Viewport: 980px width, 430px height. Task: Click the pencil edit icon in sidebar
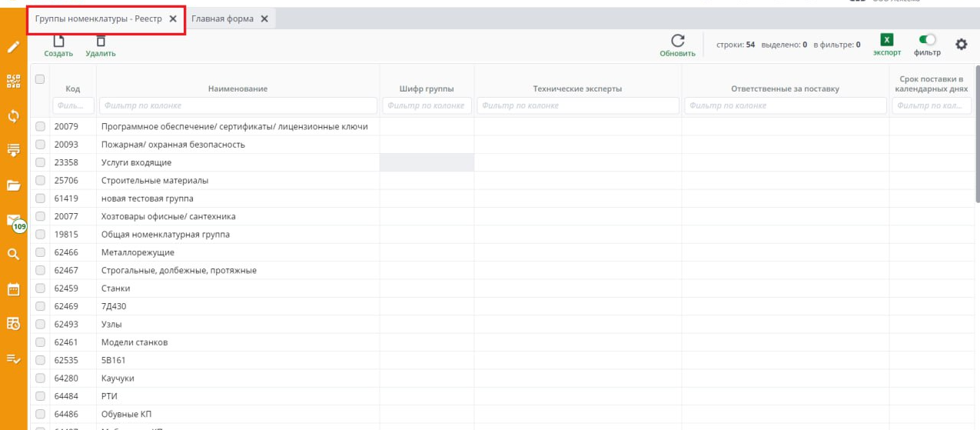13,47
